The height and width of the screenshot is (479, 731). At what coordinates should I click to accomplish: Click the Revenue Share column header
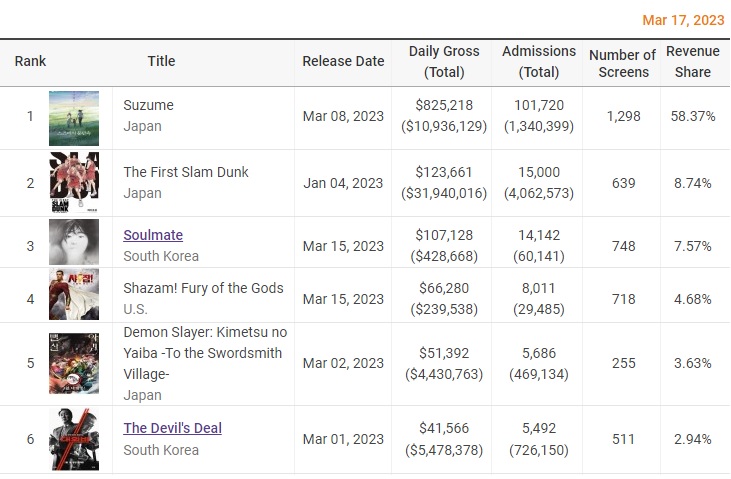(692, 61)
